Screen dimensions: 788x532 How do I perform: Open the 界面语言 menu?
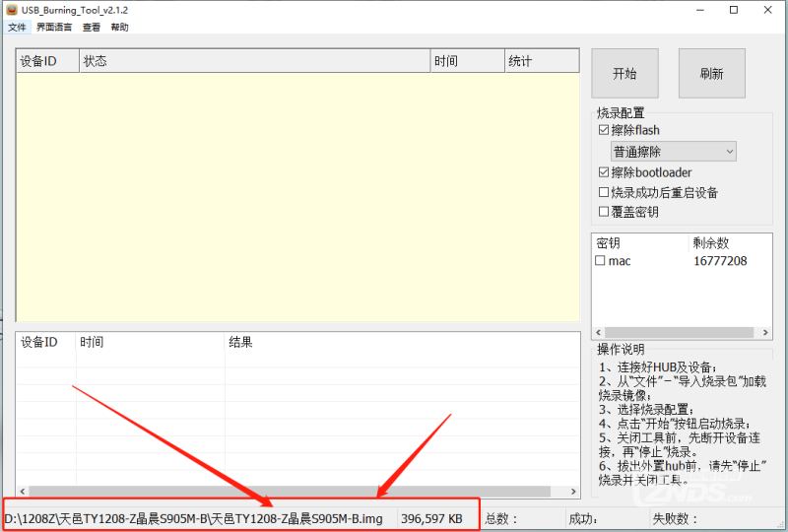click(54, 28)
